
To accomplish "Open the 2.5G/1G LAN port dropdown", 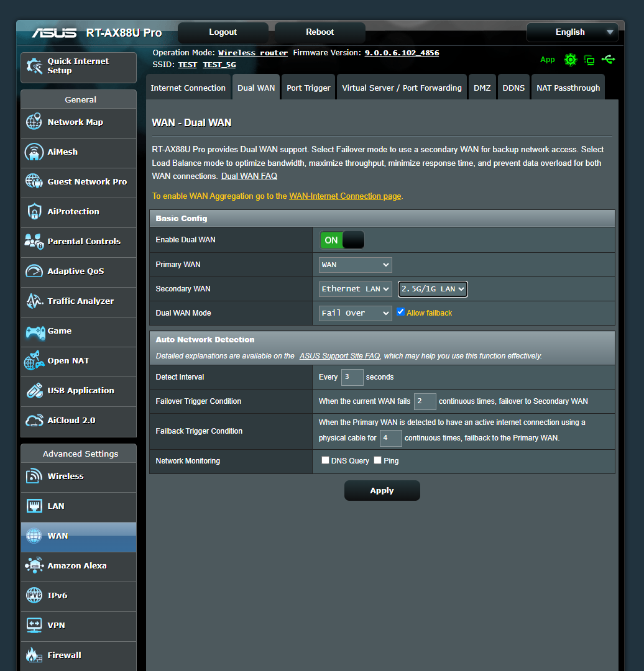I will 433,289.
